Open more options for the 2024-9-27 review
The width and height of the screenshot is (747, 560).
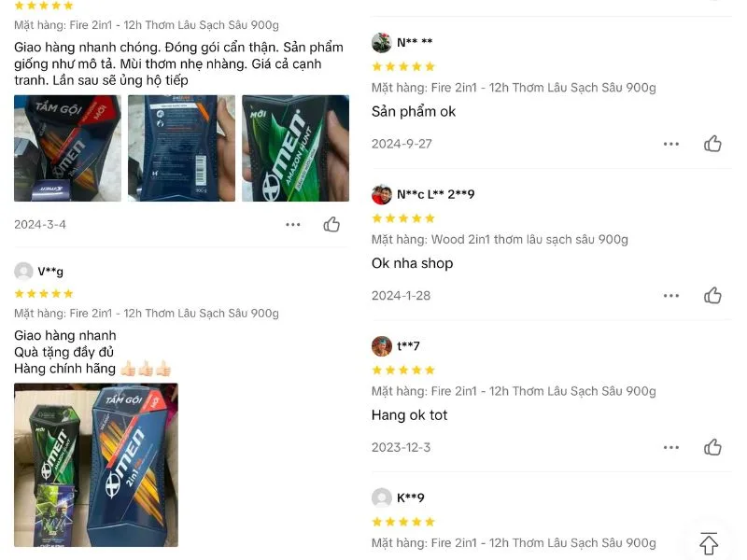671,143
